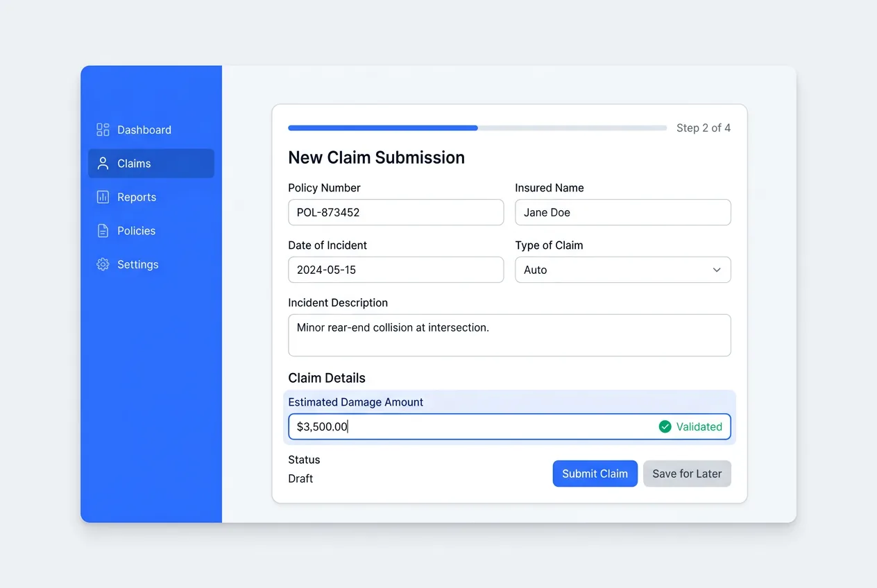
Task: Click inside the Incident Description box
Action: click(510, 335)
